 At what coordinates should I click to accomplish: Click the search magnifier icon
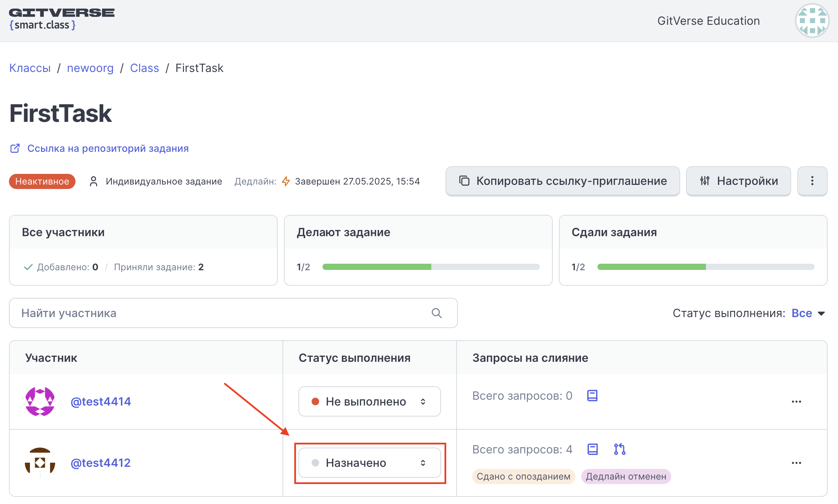click(x=437, y=313)
